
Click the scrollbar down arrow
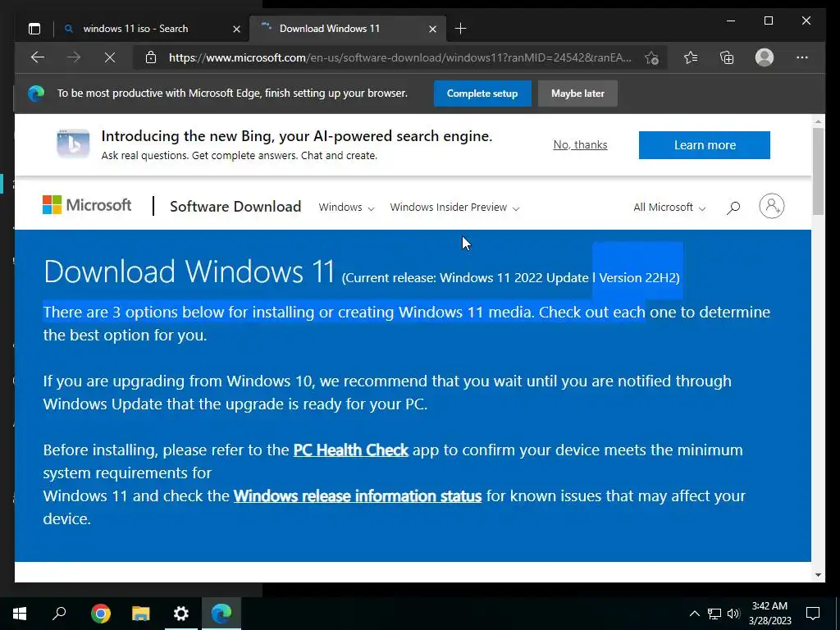coord(818,575)
